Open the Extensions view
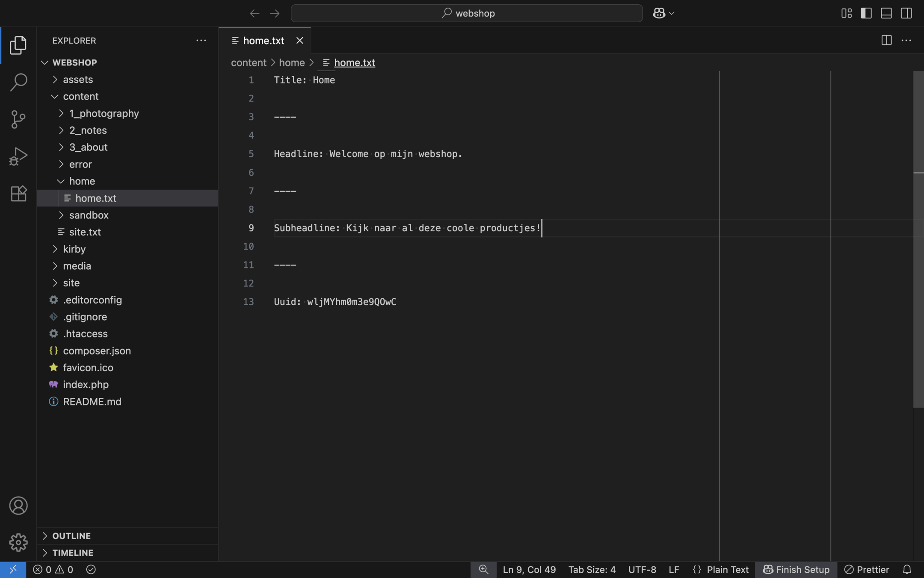Image resolution: width=924 pixels, height=578 pixels. [18, 194]
